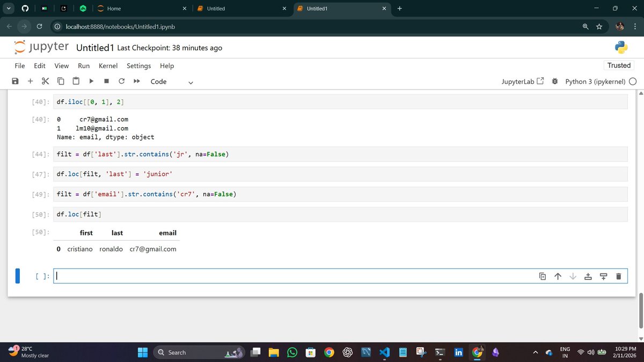Open the Windows Start menu
The width and height of the screenshot is (644, 362).
143,352
